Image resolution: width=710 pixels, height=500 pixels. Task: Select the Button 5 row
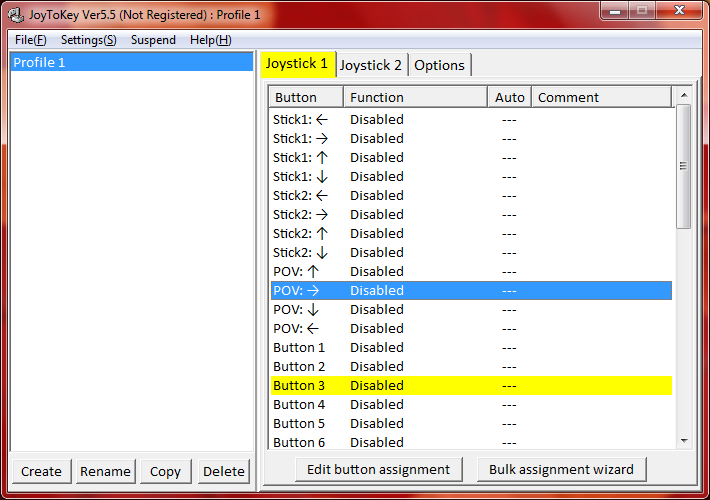(471, 424)
